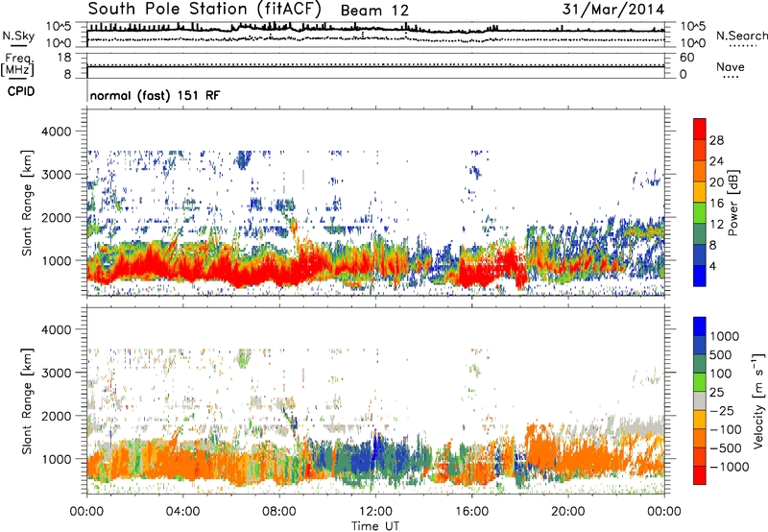The image size is (768, 532).
Task: Click the 'N.Sky' legend label
Action: click(x=18, y=36)
